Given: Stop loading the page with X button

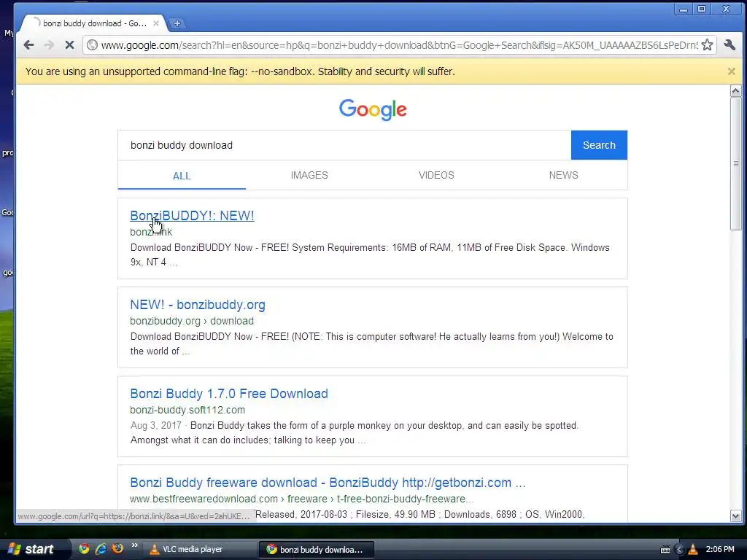Looking at the screenshot, I should pyautogui.click(x=69, y=45).
